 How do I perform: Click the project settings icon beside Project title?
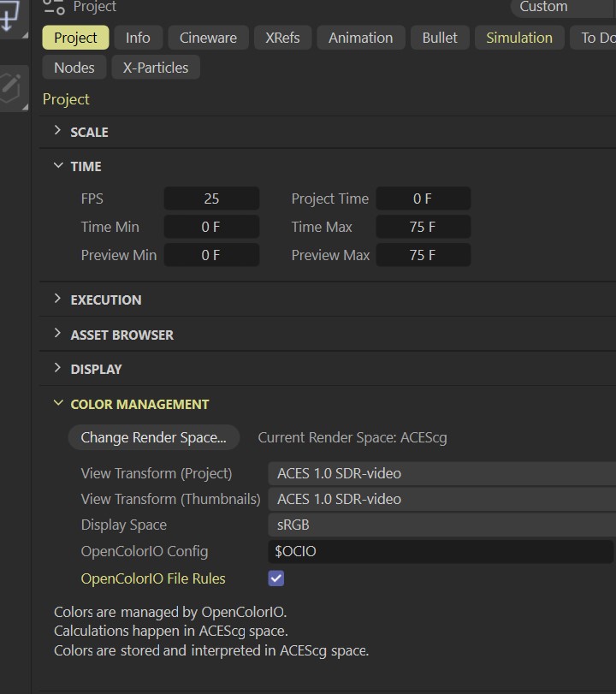(x=54, y=7)
